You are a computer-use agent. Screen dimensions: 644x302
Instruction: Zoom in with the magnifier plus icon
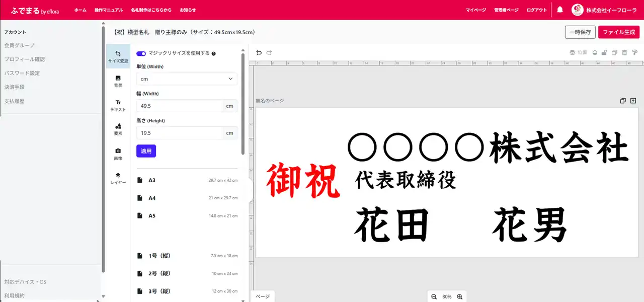pos(459,297)
